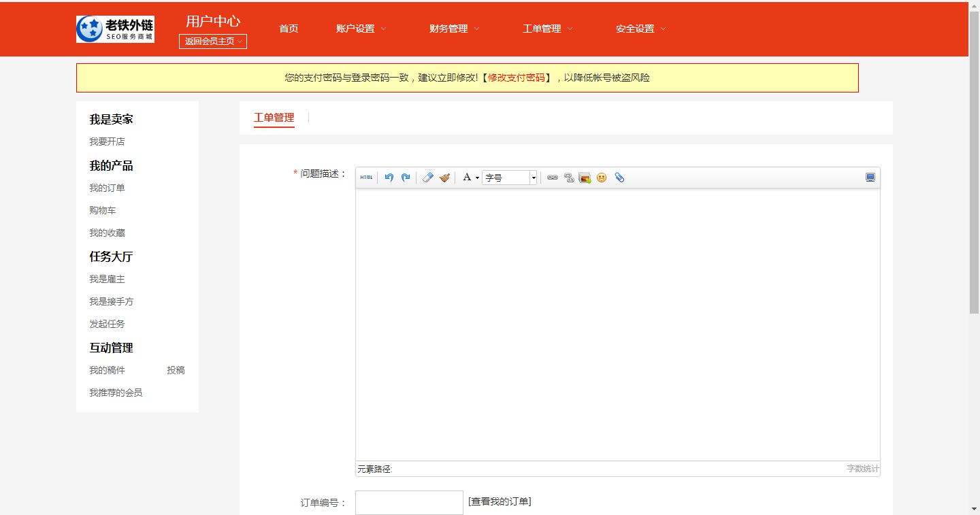Viewport: 980px width, 515px height.
Task: Open the 查看我的订单 link
Action: (500, 501)
